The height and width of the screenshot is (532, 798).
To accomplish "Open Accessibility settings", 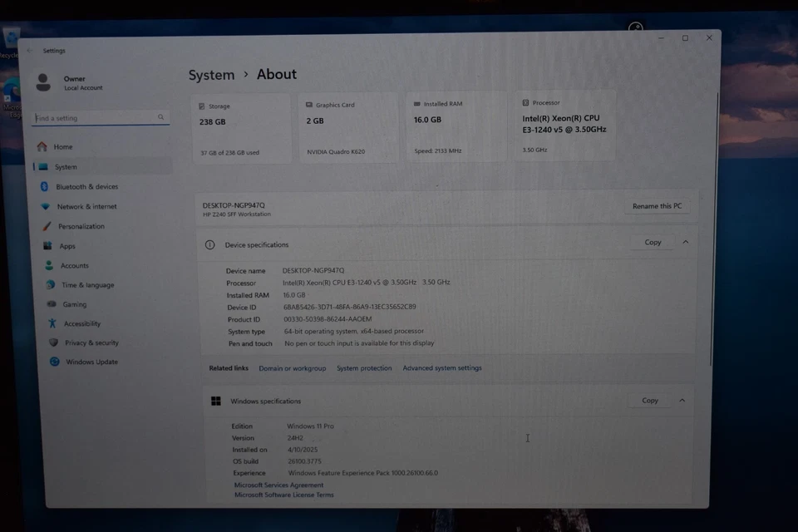I will pyautogui.click(x=80, y=323).
